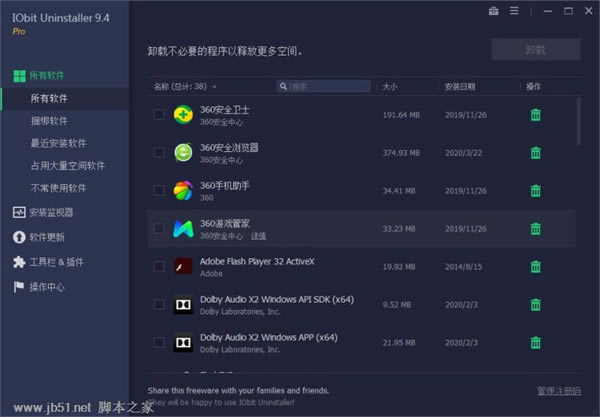Image resolution: width=600 pixels, height=417 pixels.
Task: Click the trash icon for 360手机助手
Action: (x=535, y=191)
